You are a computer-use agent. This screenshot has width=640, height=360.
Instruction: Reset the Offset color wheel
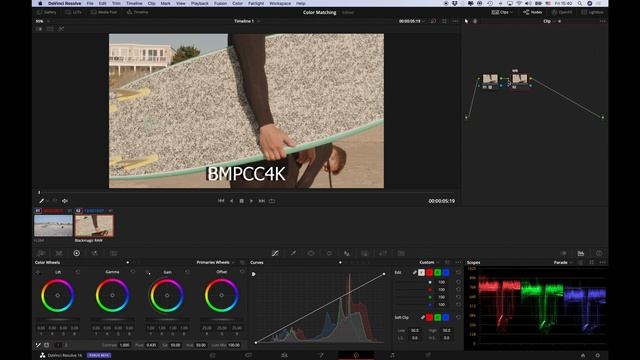point(242,272)
